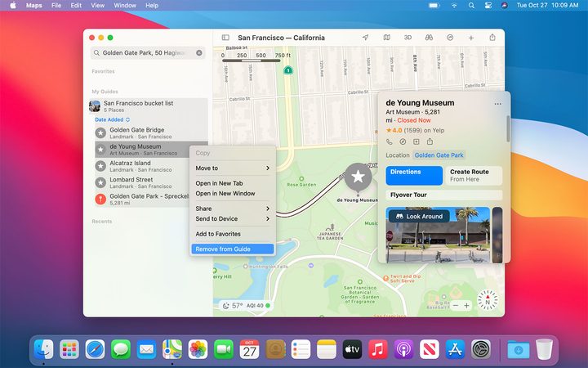
Task: Open Music from the Dock
Action: (x=377, y=350)
